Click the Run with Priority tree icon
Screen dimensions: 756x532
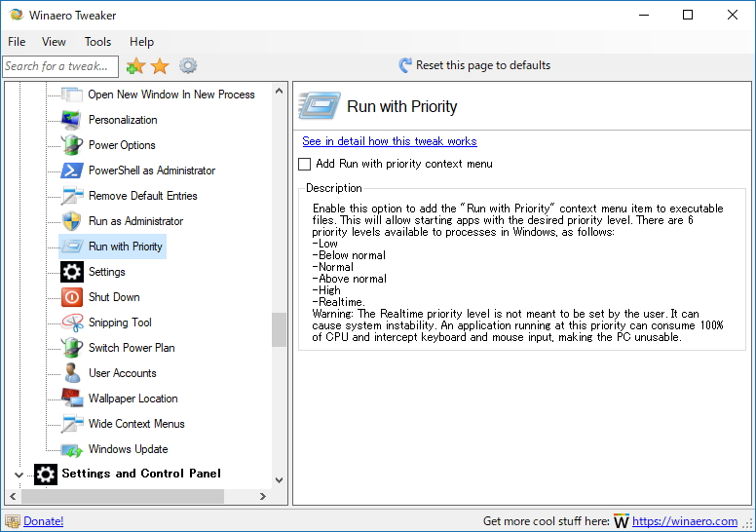point(72,247)
